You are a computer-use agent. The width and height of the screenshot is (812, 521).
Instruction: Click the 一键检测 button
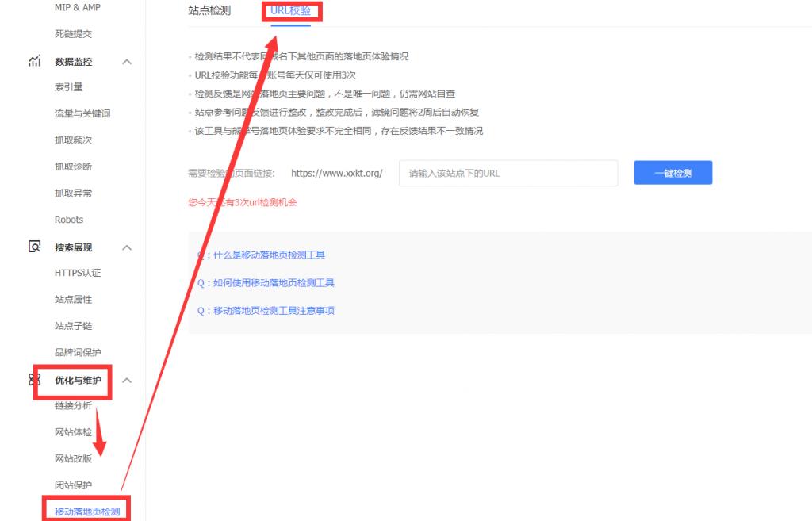672,172
